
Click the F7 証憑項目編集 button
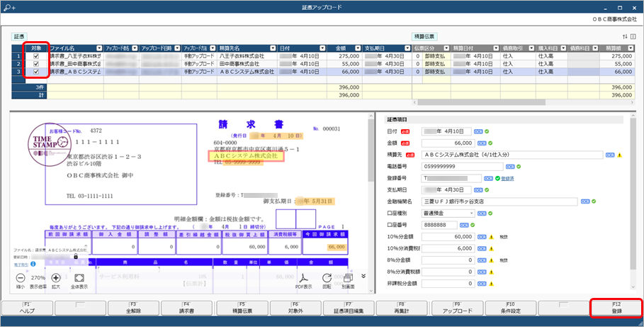[349, 308]
